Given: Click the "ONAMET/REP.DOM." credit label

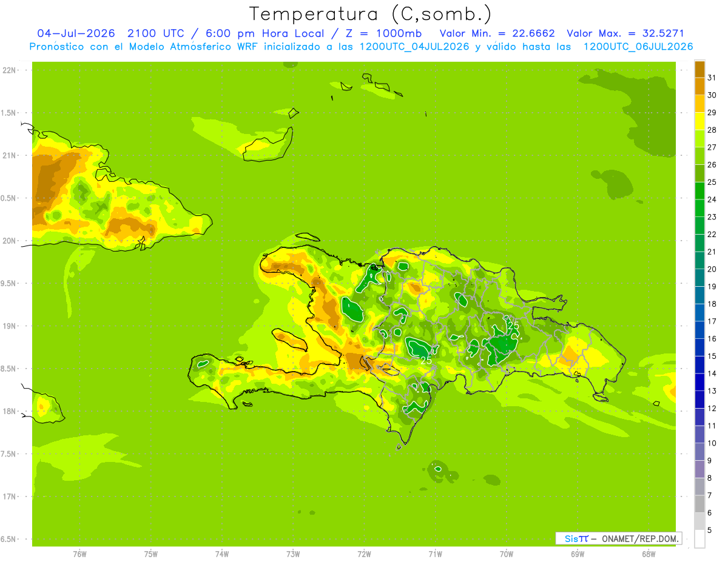Looking at the screenshot, I should click(639, 538).
